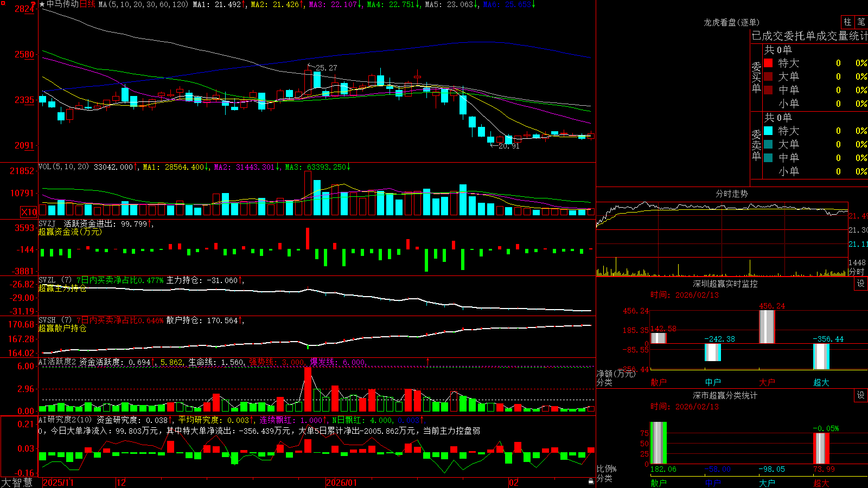The image size is (868, 488).
Task: Click the cyan 特大 sell order swatch
Action: pyautogui.click(x=768, y=131)
